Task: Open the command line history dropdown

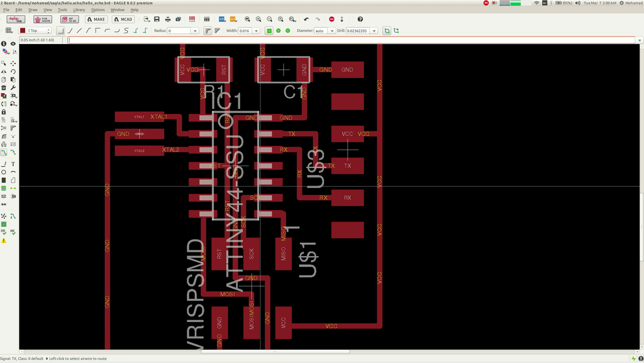Action: coord(640,40)
